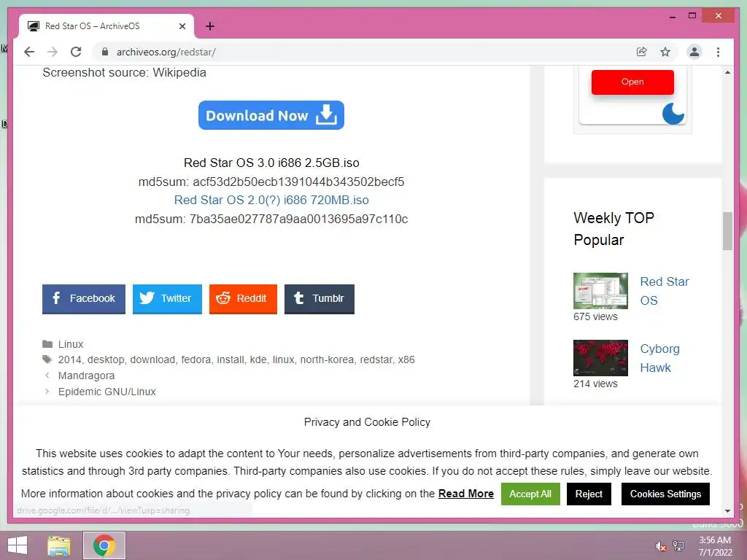The width and height of the screenshot is (747, 560).
Task: Reload the current page
Action: [x=76, y=52]
